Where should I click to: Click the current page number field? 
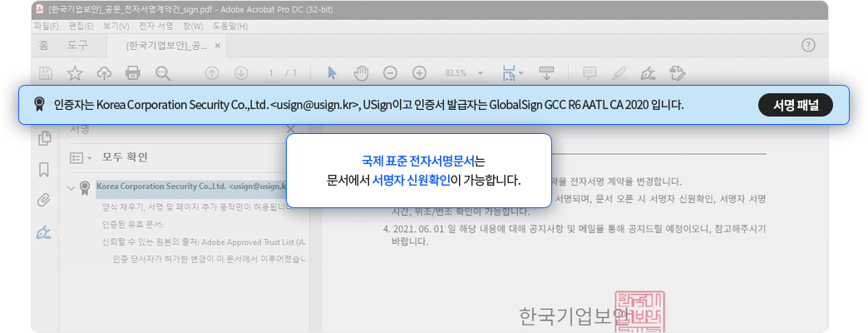point(271,72)
